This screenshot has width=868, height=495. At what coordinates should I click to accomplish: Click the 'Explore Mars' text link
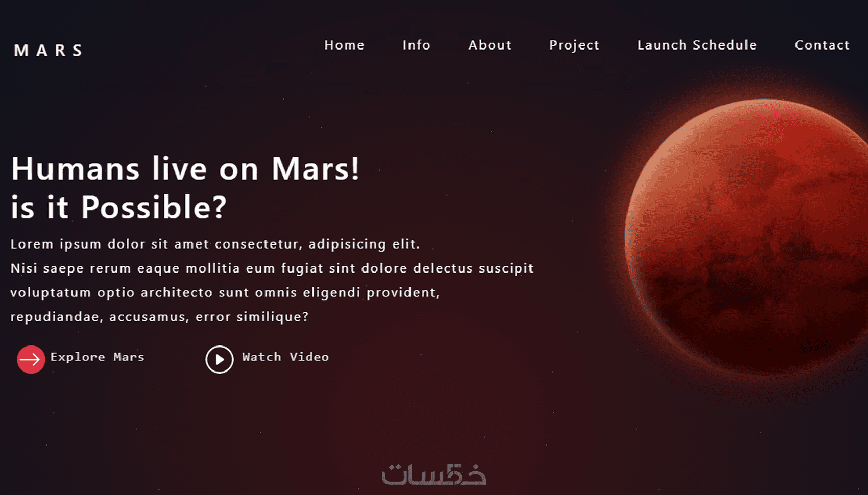click(98, 357)
